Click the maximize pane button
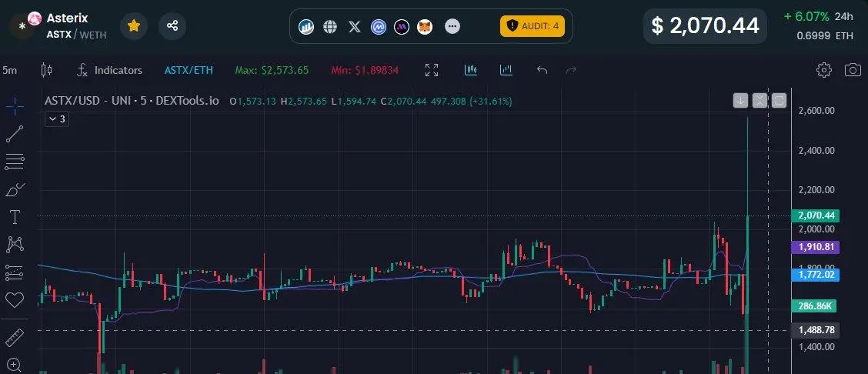Viewport: 868px width, 374px height. 779,100
